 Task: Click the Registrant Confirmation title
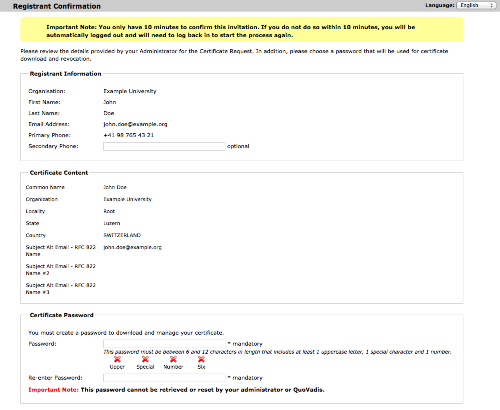[57, 6]
